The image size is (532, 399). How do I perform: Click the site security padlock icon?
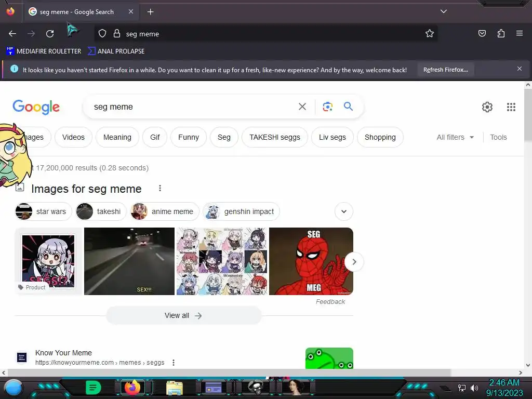pos(117,34)
